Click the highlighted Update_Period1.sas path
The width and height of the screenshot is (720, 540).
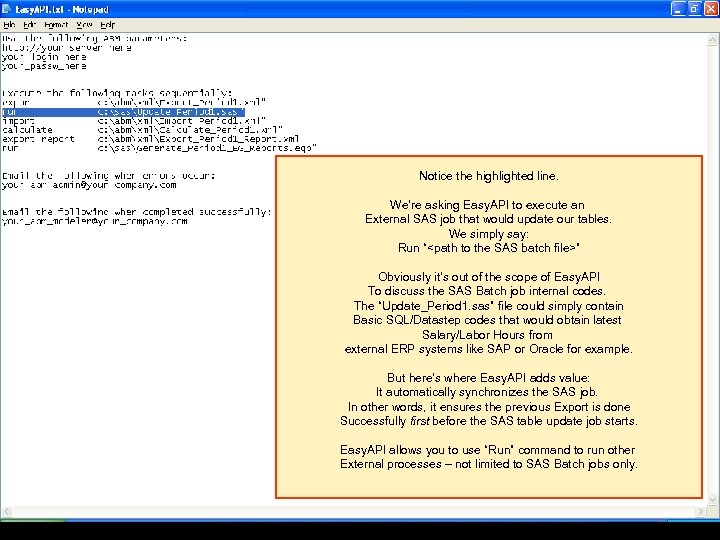pyautogui.click(x=171, y=112)
